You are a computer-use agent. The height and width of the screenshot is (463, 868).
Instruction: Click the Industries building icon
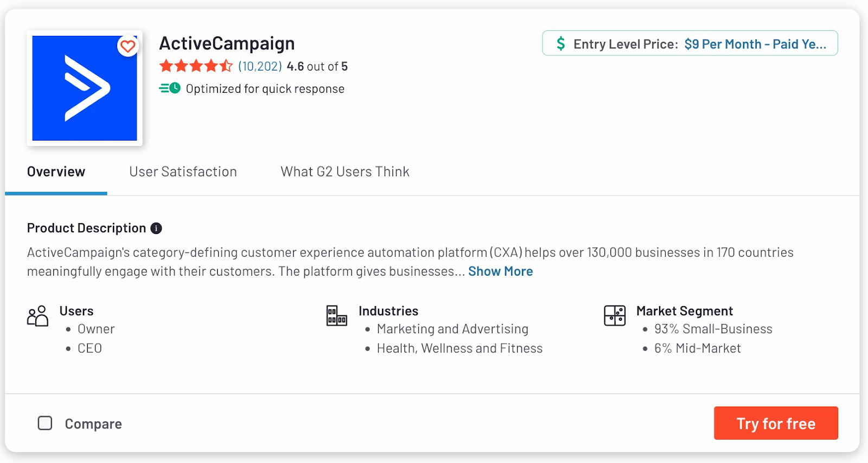[x=337, y=315]
